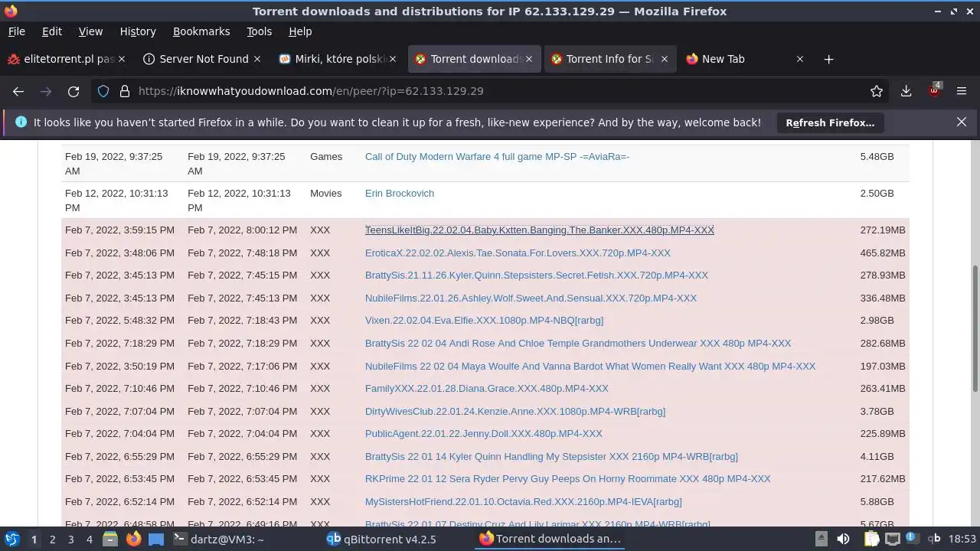Viewport: 980px width, 551px height.
Task: Open the DirtyWivesClub.22.01.24.Kenzie.Anne link
Action: (x=515, y=411)
